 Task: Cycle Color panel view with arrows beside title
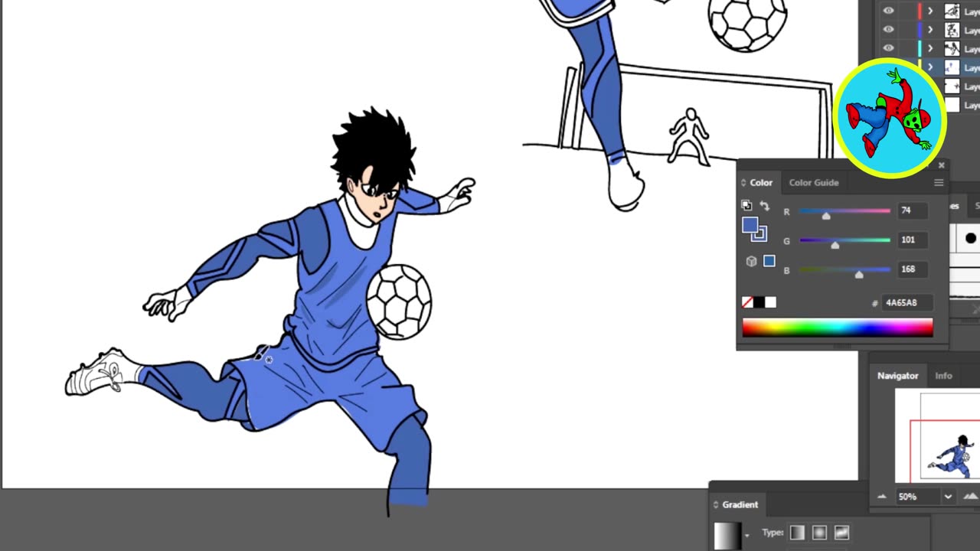pos(743,182)
